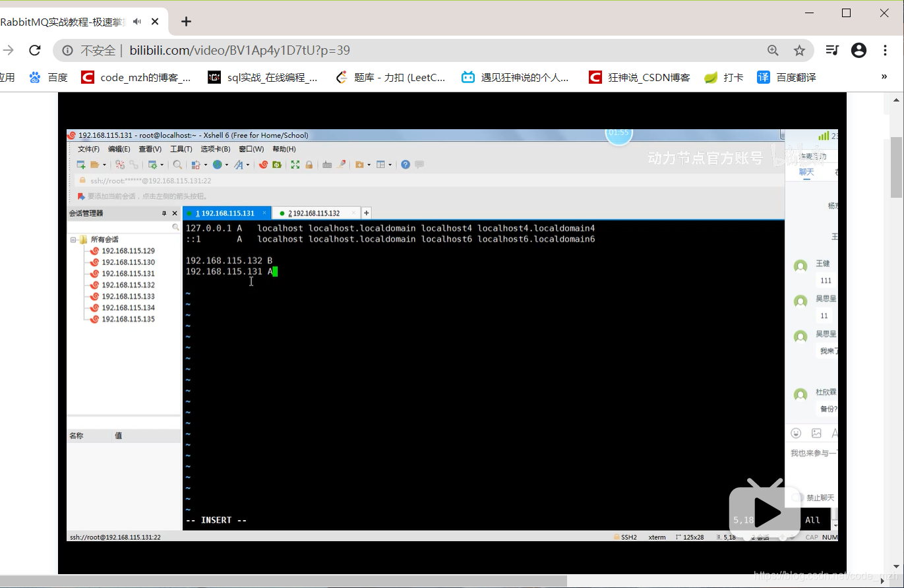Open the 窗口(W) menu
Viewport: 904px width, 588px height.
(x=251, y=150)
